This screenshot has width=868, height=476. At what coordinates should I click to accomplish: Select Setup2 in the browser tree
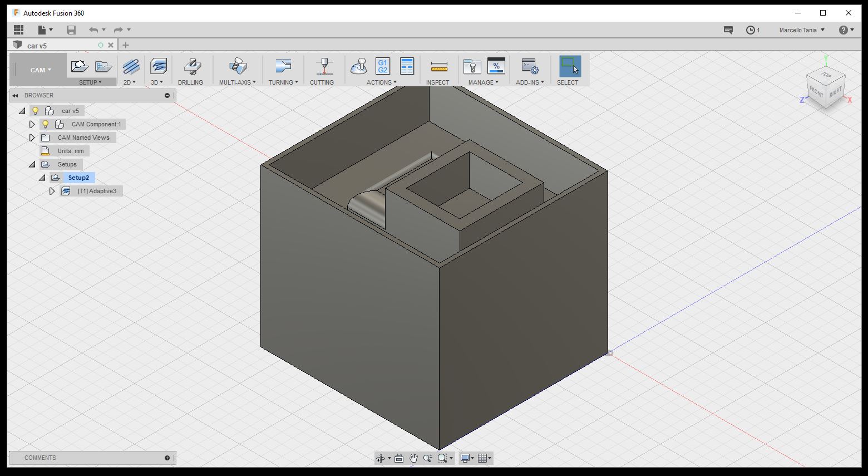[78, 178]
